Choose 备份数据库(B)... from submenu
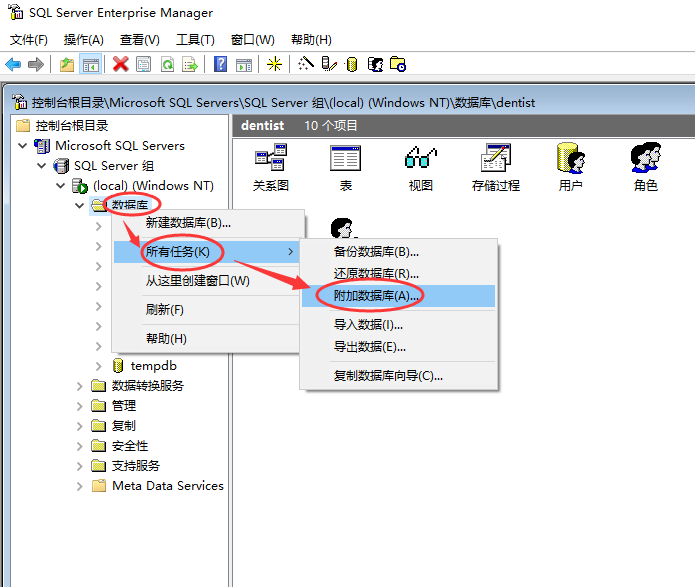Image resolution: width=695 pixels, height=587 pixels. [398, 252]
